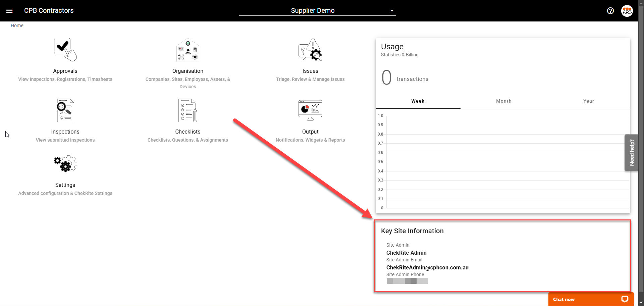Viewport: 644px width, 306px height.
Task: Click the Chat now button
Action: 591,299
